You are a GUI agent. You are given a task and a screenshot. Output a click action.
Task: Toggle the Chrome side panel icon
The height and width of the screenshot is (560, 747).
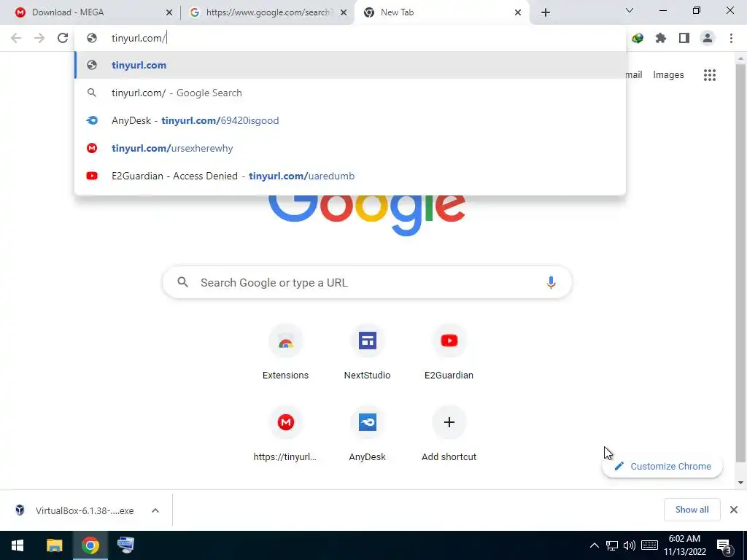tap(684, 38)
